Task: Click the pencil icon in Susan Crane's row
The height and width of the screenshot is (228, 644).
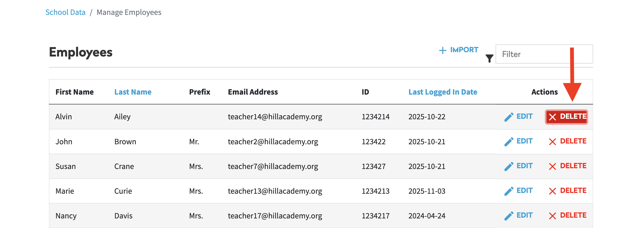Action: click(509, 166)
